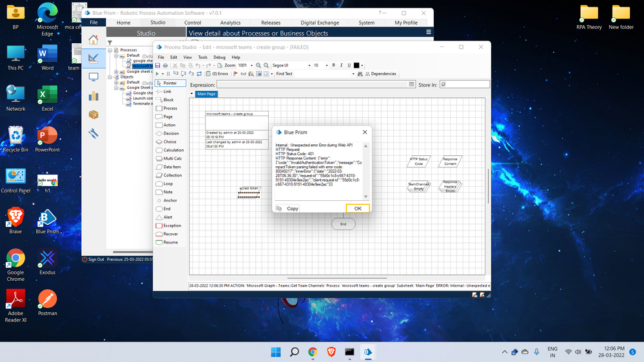The width and height of the screenshot is (644, 362).
Task: Open the Debug menu
Action: tap(219, 57)
